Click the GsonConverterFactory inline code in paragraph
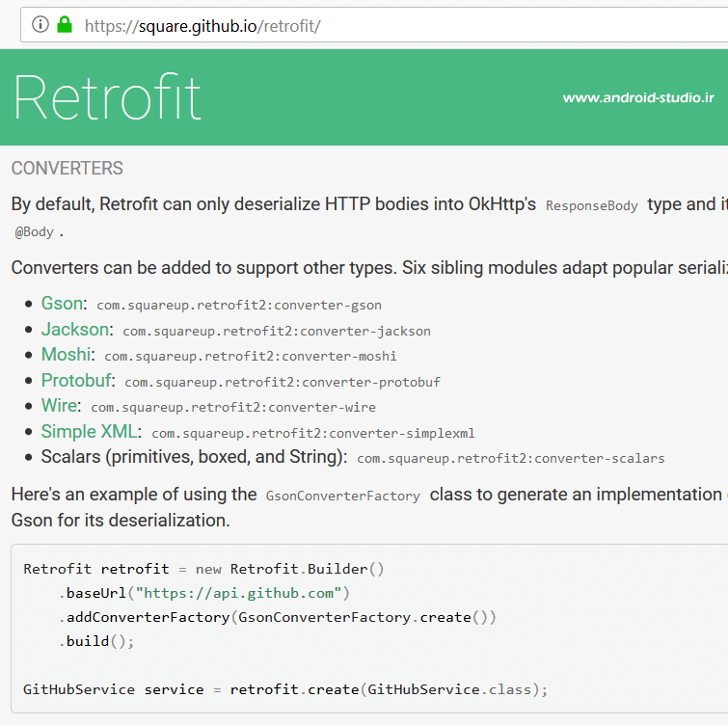The image size is (728, 725). pyautogui.click(x=343, y=496)
